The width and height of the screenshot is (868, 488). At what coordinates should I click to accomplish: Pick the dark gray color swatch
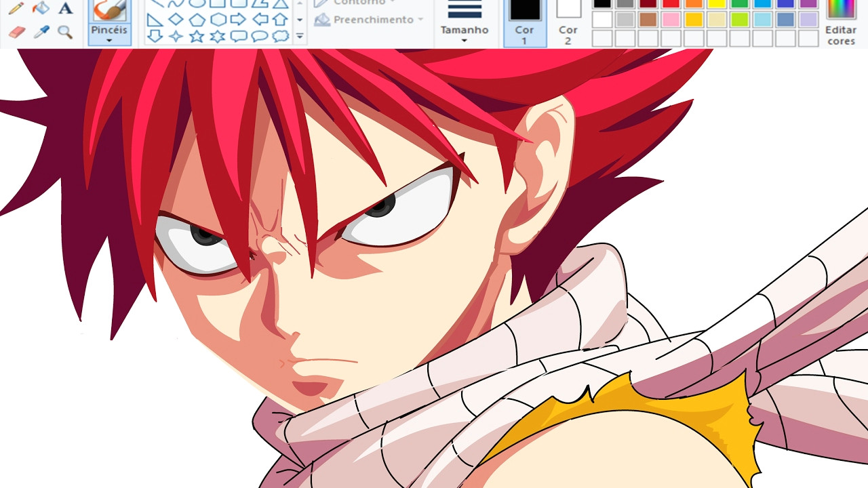point(625,3)
